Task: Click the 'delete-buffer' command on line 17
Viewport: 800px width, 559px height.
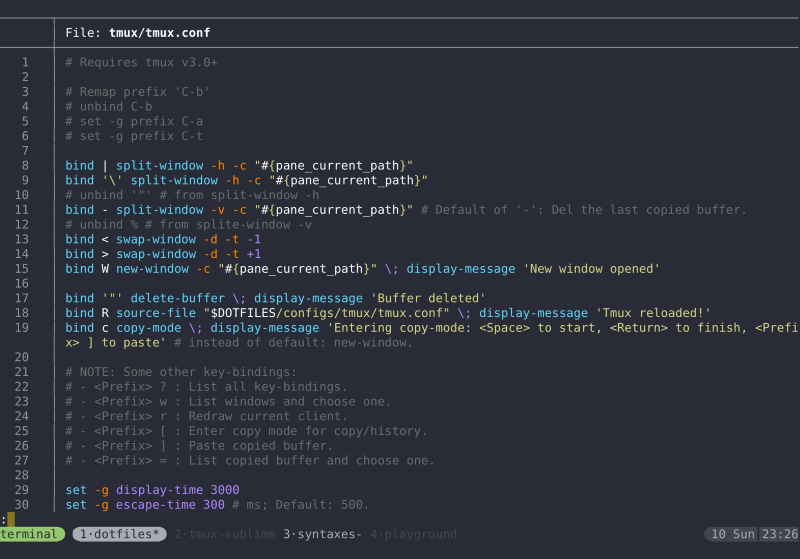Action: pyautogui.click(x=178, y=299)
